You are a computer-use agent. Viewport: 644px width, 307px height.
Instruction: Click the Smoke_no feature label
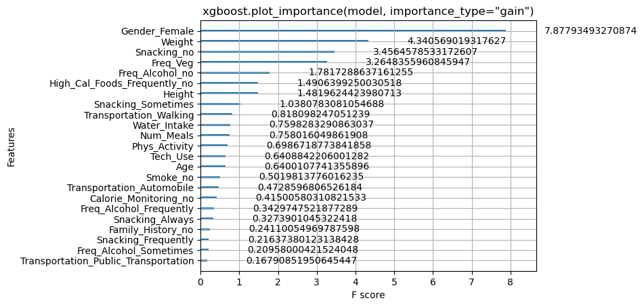(x=170, y=178)
